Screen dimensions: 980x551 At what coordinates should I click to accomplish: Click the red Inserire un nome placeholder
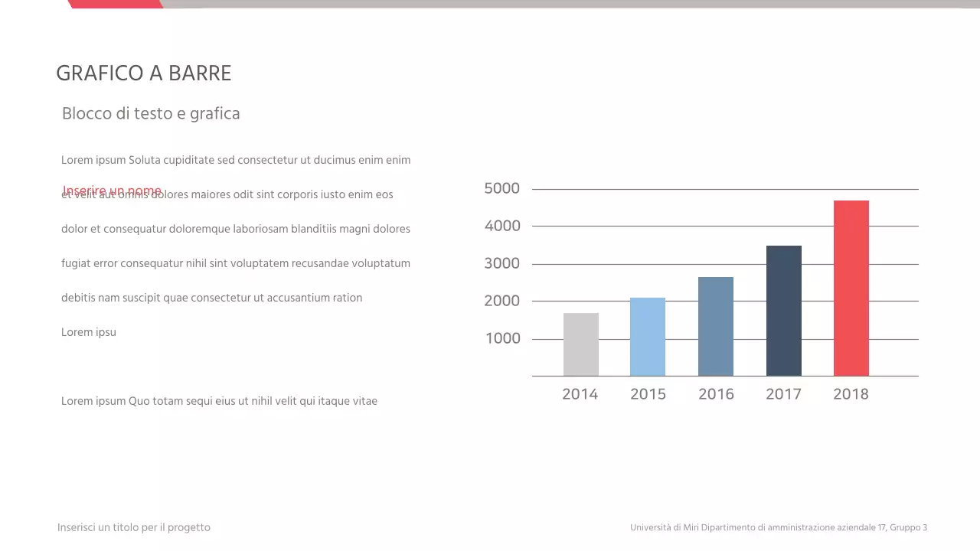point(112,190)
